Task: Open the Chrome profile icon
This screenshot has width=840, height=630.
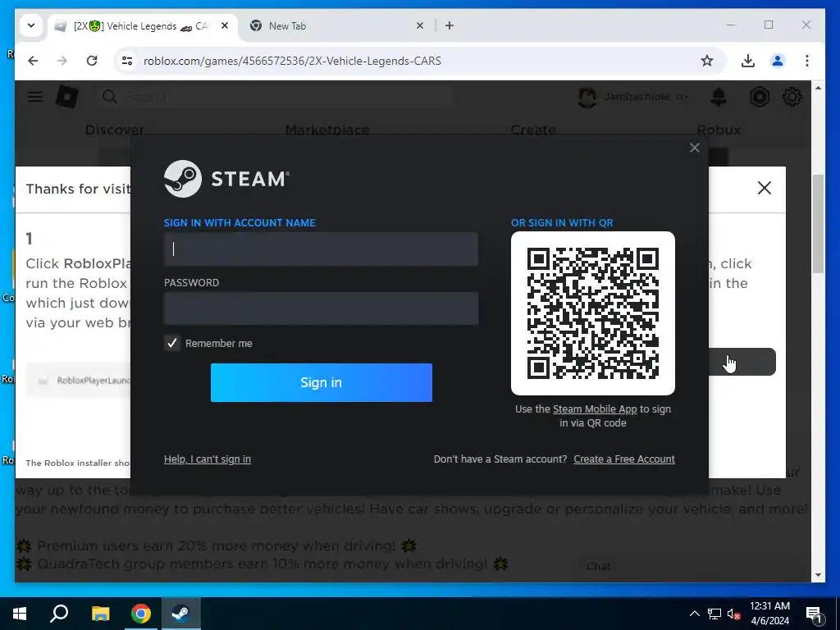Action: (778, 61)
